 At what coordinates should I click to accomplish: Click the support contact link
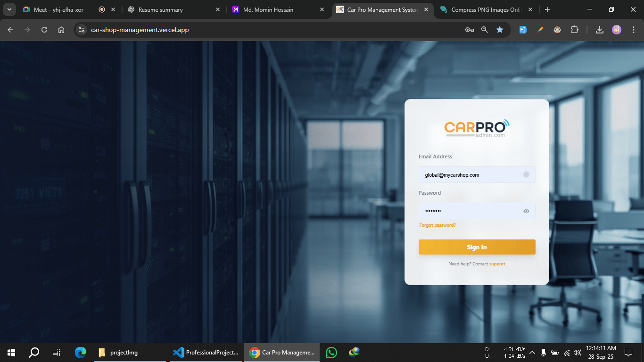click(x=497, y=264)
